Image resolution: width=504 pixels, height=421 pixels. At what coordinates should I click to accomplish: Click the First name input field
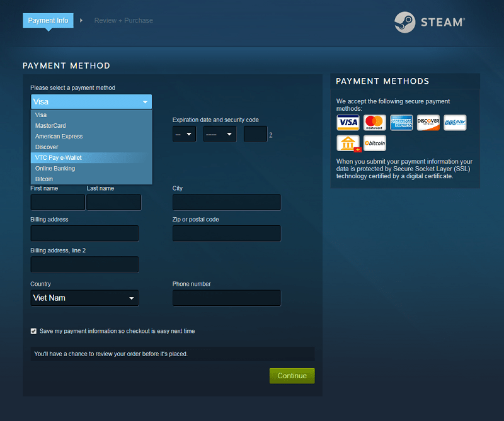[58, 202]
